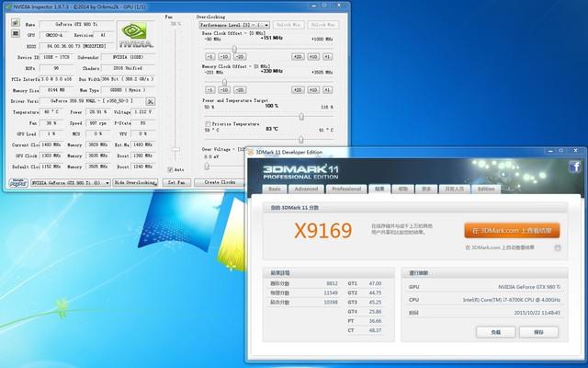Switch to the Advanced tab in 3DMark
This screenshot has width=588, height=368.
306,189
